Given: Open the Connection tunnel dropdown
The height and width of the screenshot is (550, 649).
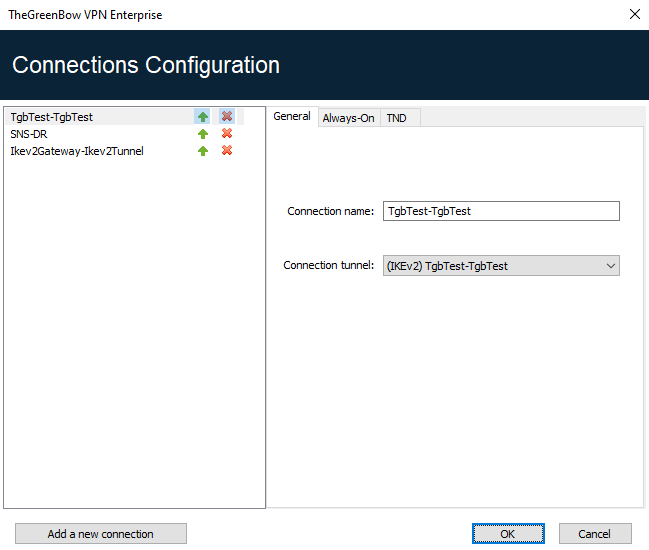Looking at the screenshot, I should click(x=501, y=266).
